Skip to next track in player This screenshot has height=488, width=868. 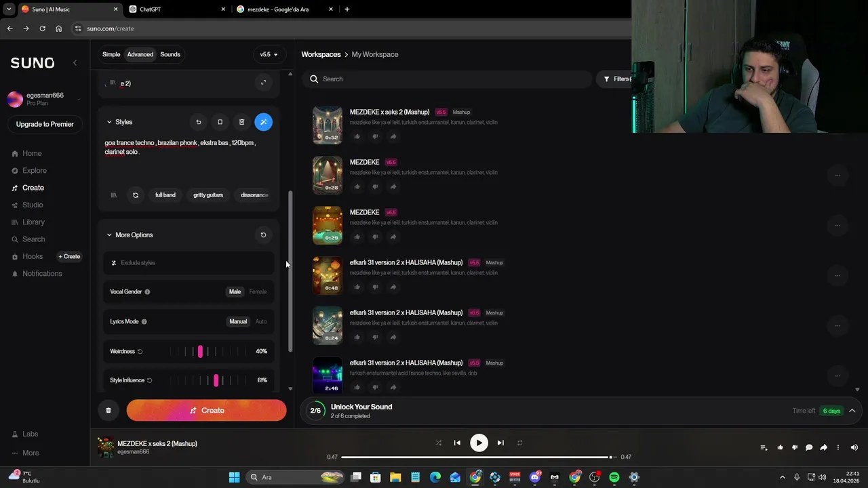[500, 443]
